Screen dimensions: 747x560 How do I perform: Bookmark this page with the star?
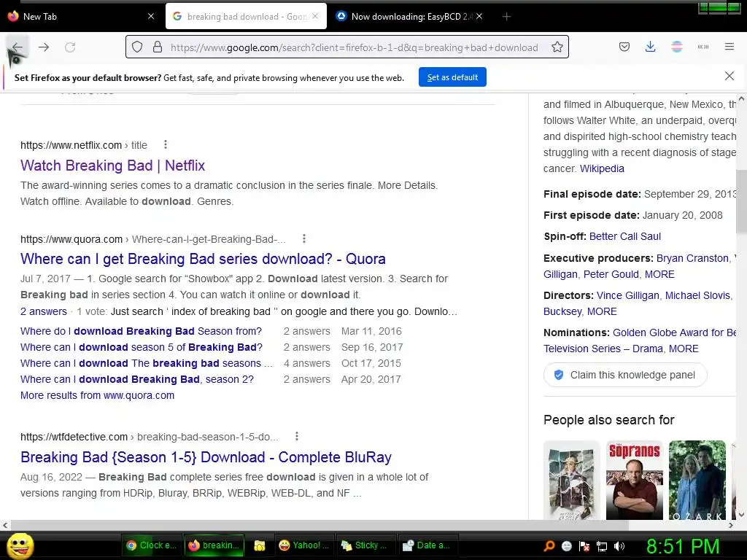[557, 47]
